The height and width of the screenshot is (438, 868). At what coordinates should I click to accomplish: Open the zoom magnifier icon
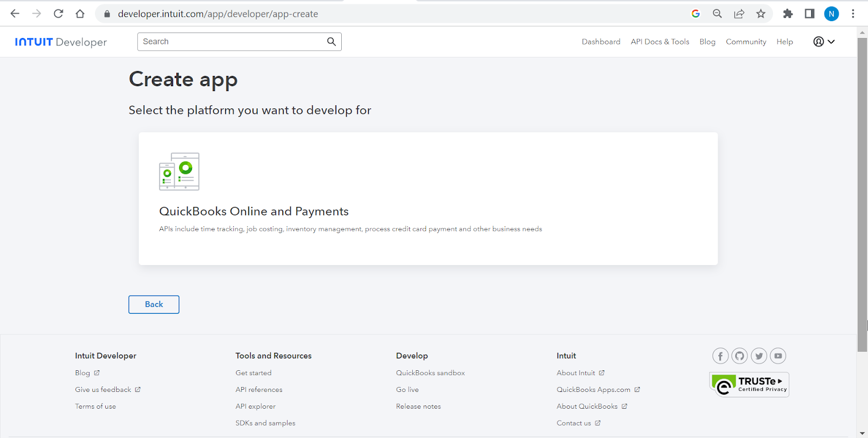coord(717,14)
